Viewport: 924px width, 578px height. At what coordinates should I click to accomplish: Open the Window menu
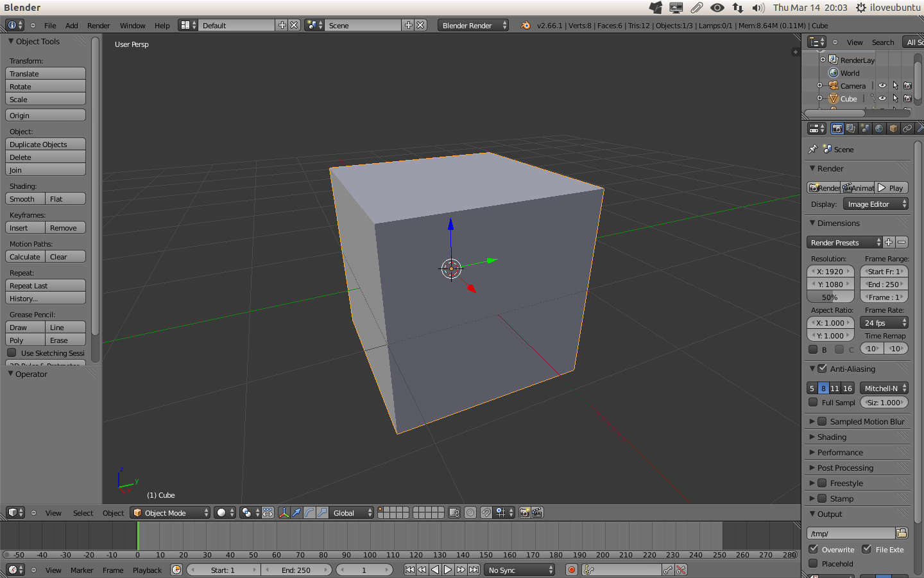132,26
